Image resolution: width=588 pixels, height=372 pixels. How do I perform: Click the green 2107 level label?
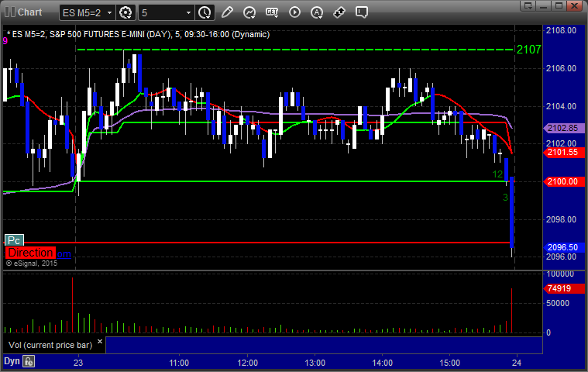(529, 50)
